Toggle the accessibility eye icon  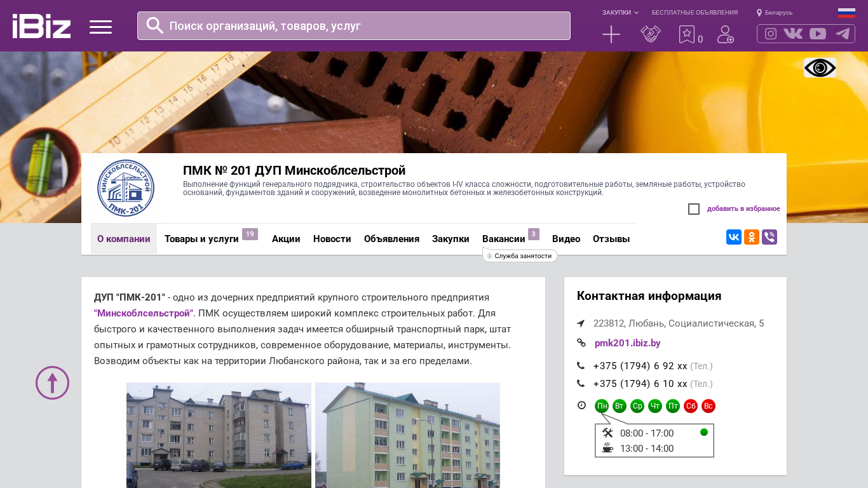820,67
